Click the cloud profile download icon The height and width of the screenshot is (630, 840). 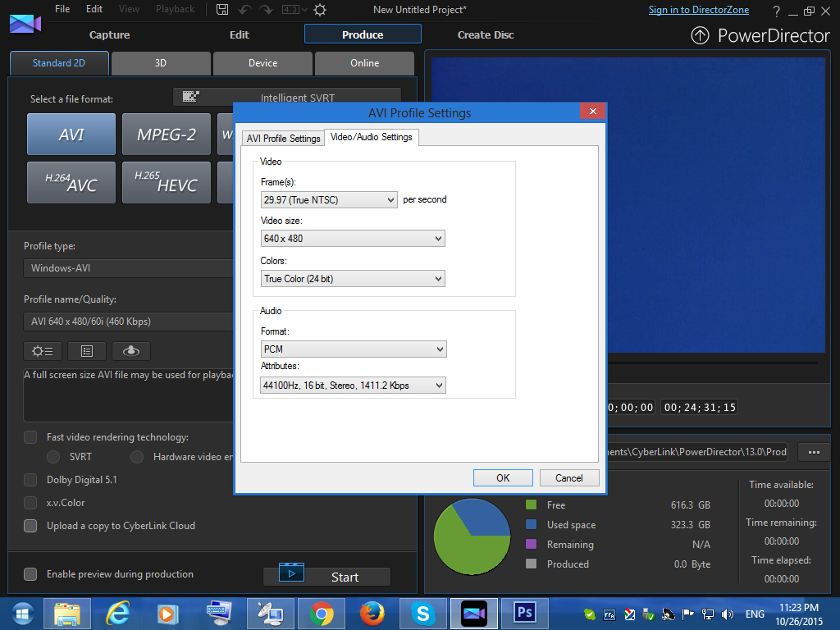130,351
